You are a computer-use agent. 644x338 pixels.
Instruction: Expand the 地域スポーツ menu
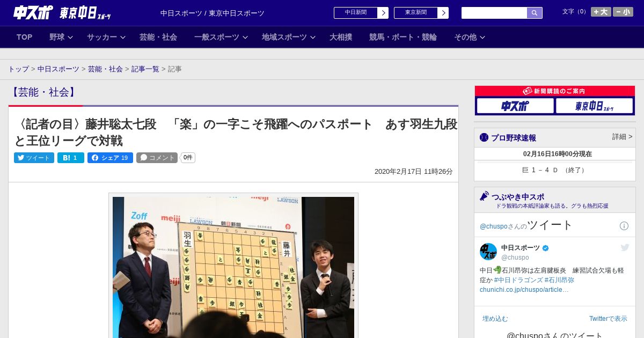coord(289,37)
